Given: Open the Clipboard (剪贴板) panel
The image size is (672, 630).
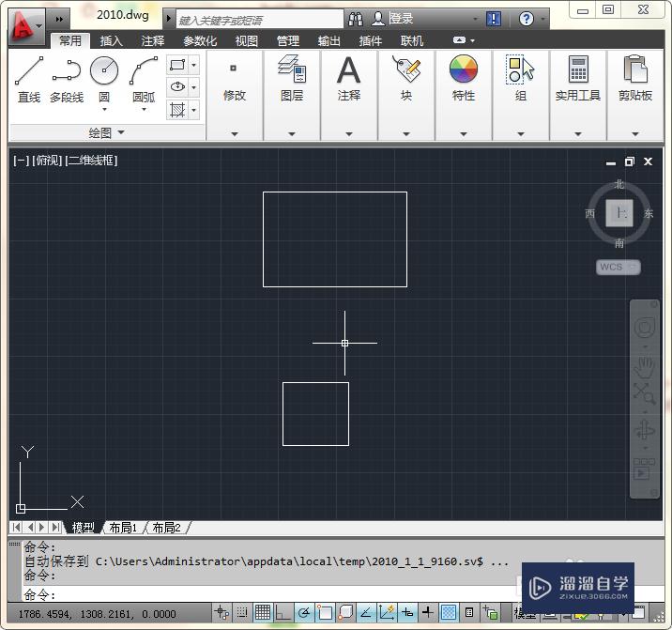Looking at the screenshot, I should point(635,95).
